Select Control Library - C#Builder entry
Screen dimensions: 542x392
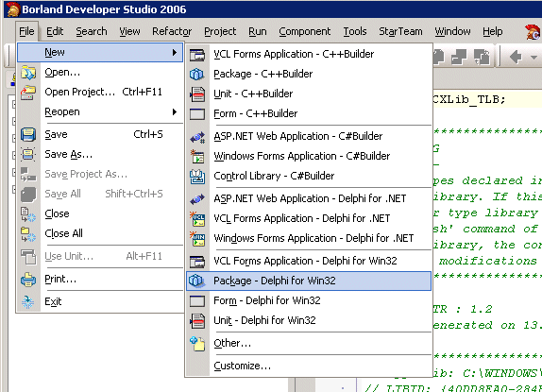[x=309, y=176]
